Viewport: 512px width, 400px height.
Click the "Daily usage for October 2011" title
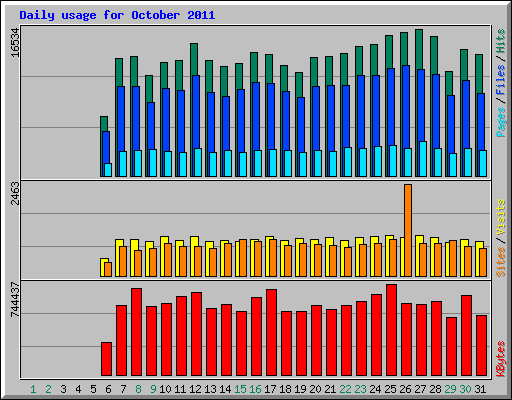pyautogui.click(x=117, y=16)
